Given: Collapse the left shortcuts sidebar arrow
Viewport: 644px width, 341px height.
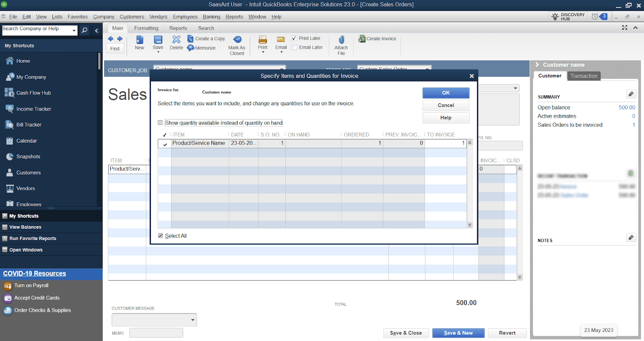Looking at the screenshot, I should pyautogui.click(x=97, y=31).
